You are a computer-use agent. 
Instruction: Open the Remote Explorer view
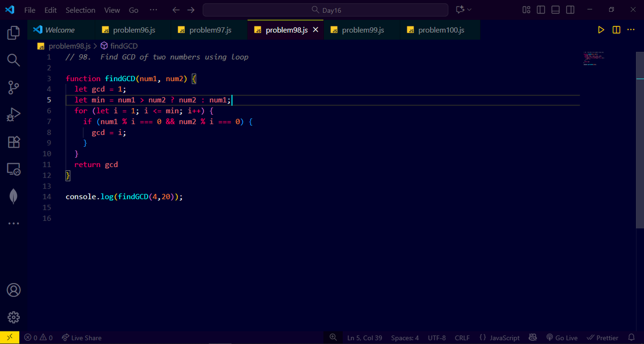[13, 169]
